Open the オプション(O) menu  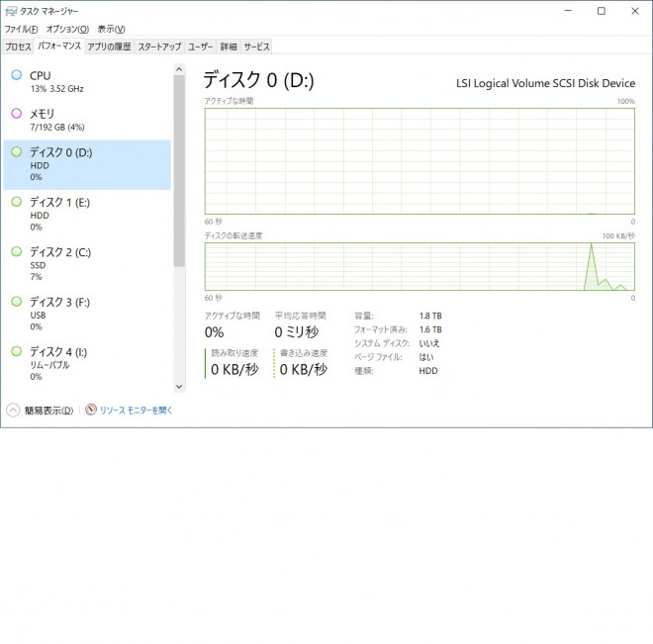click(67, 29)
